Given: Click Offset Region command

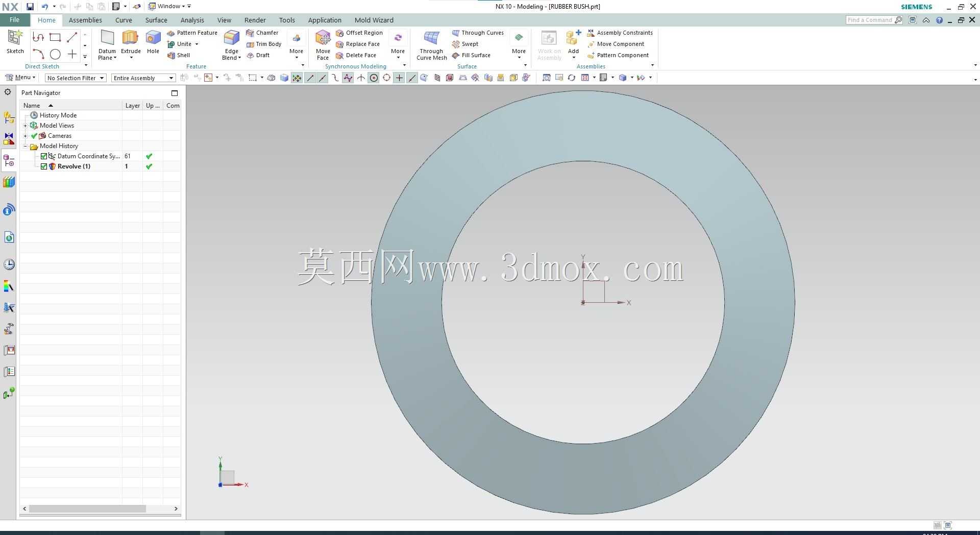Looking at the screenshot, I should (x=359, y=33).
